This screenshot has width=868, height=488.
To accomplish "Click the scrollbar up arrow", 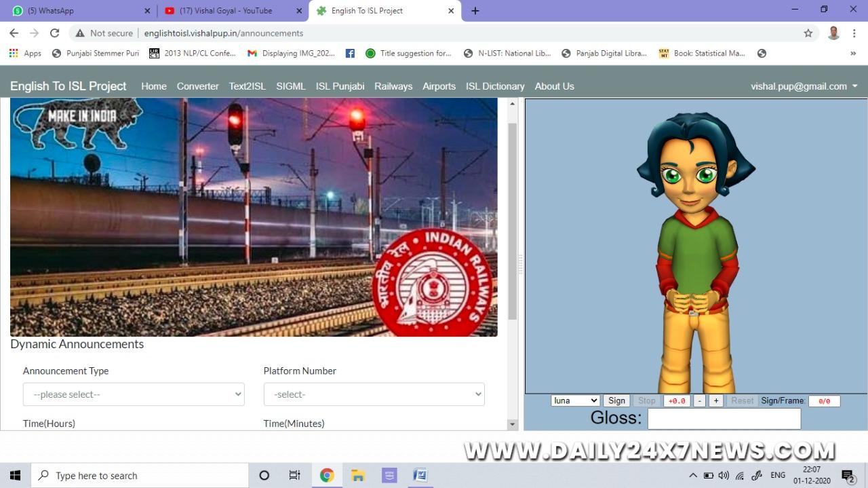I will coord(513,103).
